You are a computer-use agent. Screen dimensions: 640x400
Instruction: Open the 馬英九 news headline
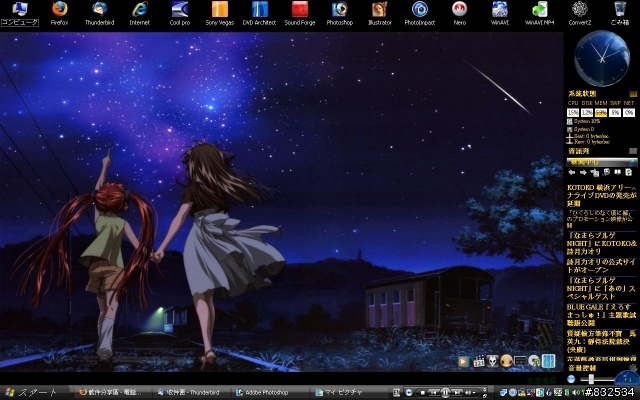602,342
